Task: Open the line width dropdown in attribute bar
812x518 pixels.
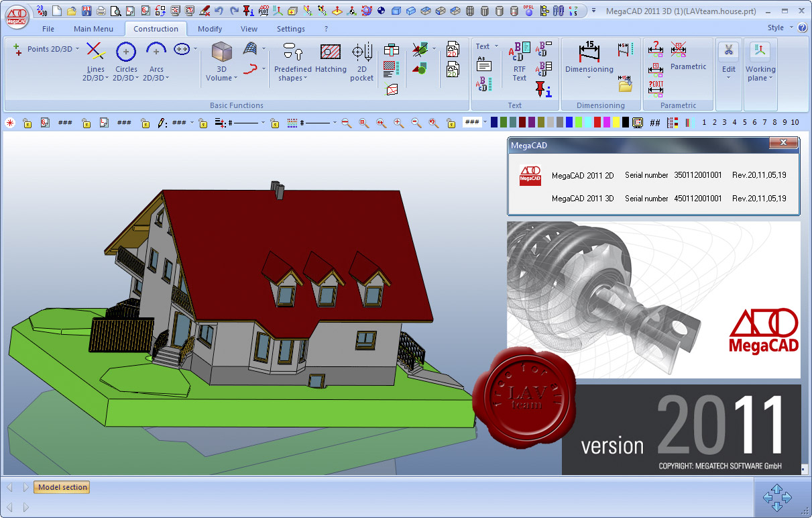Action: point(263,123)
